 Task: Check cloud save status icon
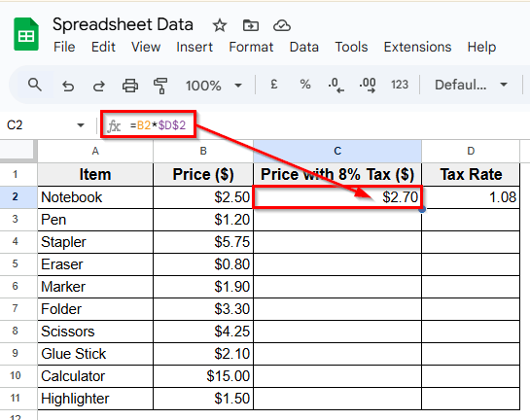[282, 25]
